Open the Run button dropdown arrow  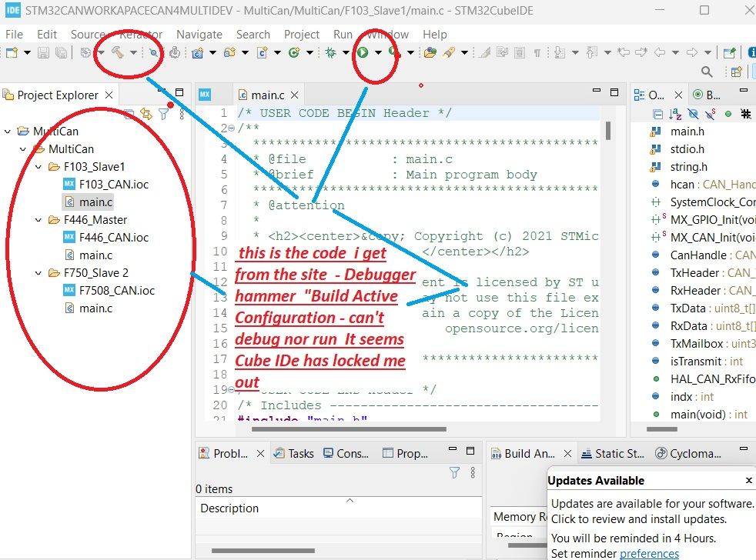(x=378, y=52)
